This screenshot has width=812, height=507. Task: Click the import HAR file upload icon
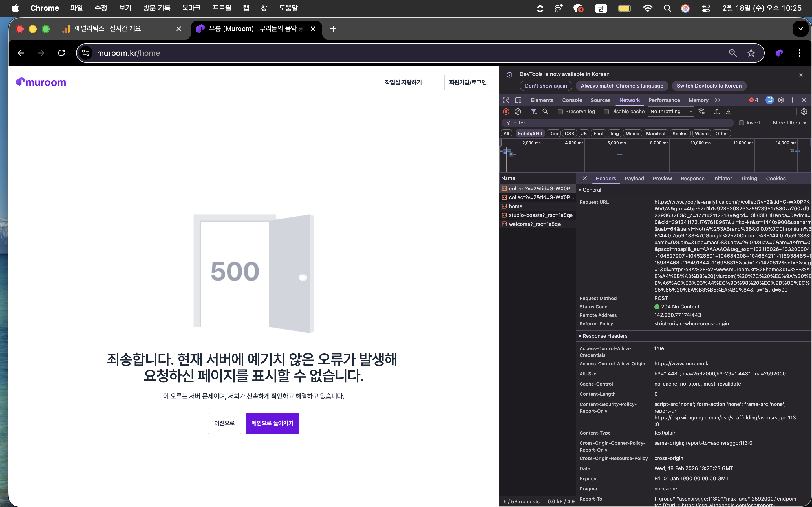[x=717, y=111]
